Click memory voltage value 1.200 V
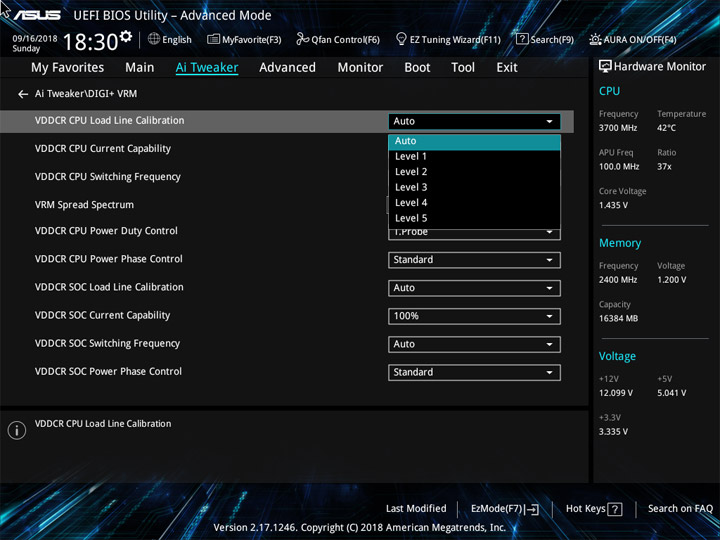 pos(672,280)
